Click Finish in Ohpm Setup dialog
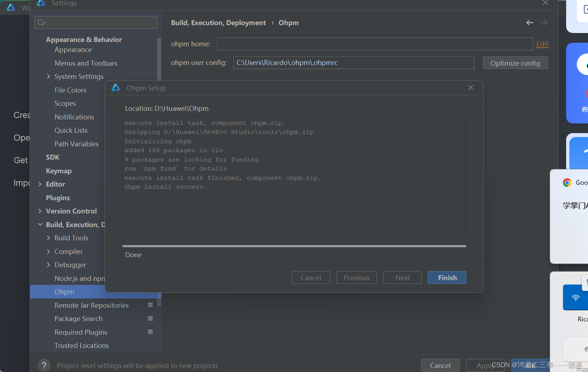Screen dimensions: 588x372 click(447, 278)
